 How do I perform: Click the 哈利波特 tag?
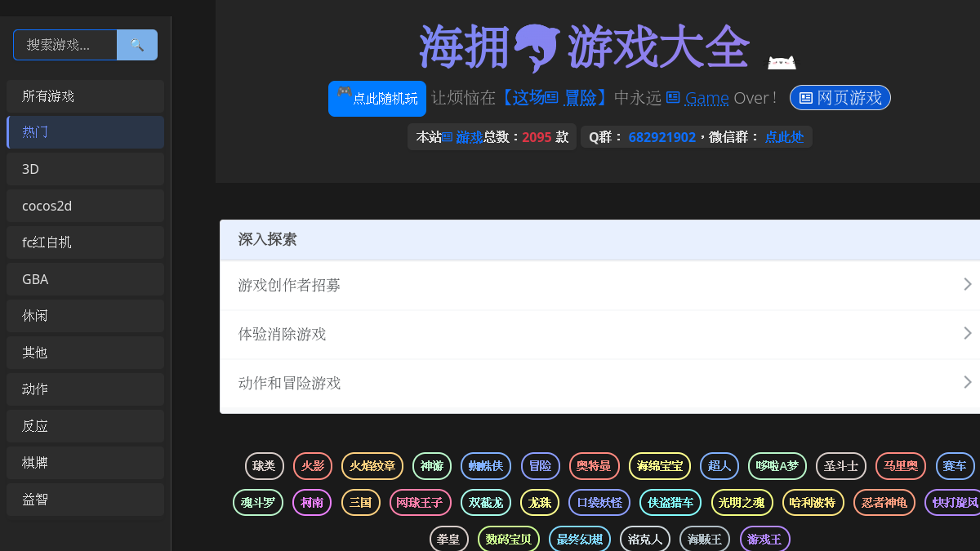pyautogui.click(x=813, y=502)
